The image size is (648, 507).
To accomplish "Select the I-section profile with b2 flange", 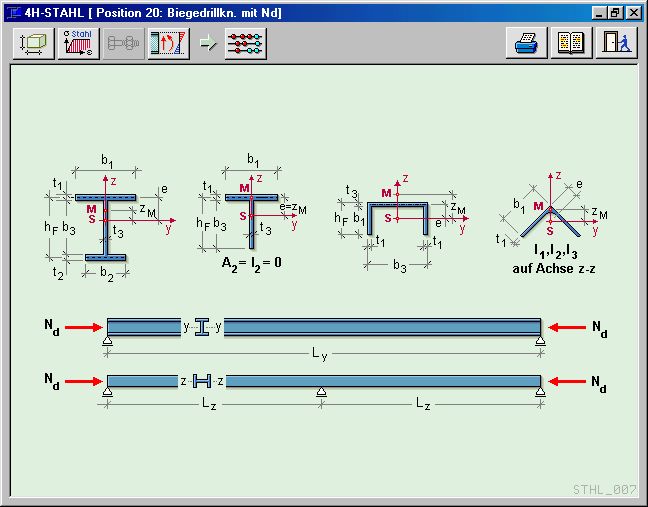I will click(104, 225).
